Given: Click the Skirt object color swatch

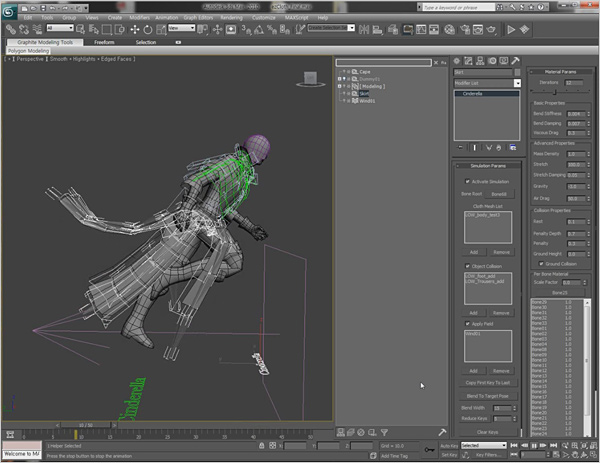Looking at the screenshot, I should pyautogui.click(x=517, y=72).
